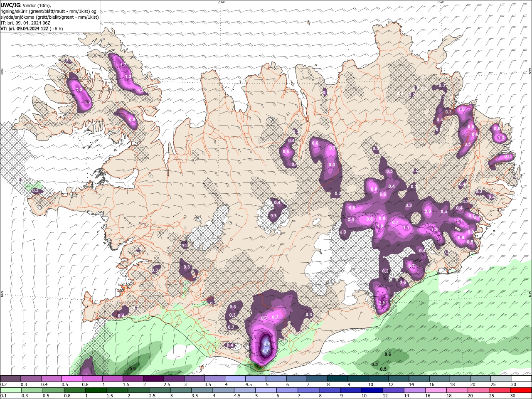Click the snow legend swatch from 0.4 to 0.5
Screen dimensions: 532x399
(x=52, y=378)
